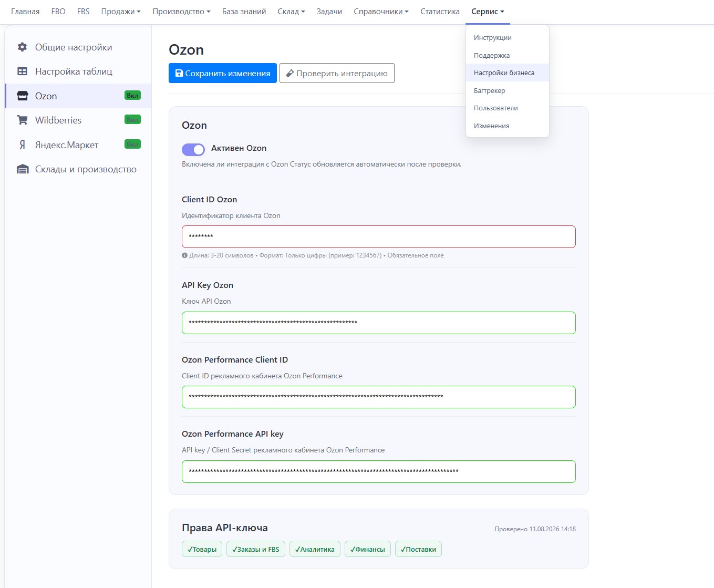This screenshot has height=588, width=714.
Task: Click the 'Client ID рекламного кабинета Ozon Performance' text
Action: tap(262, 376)
